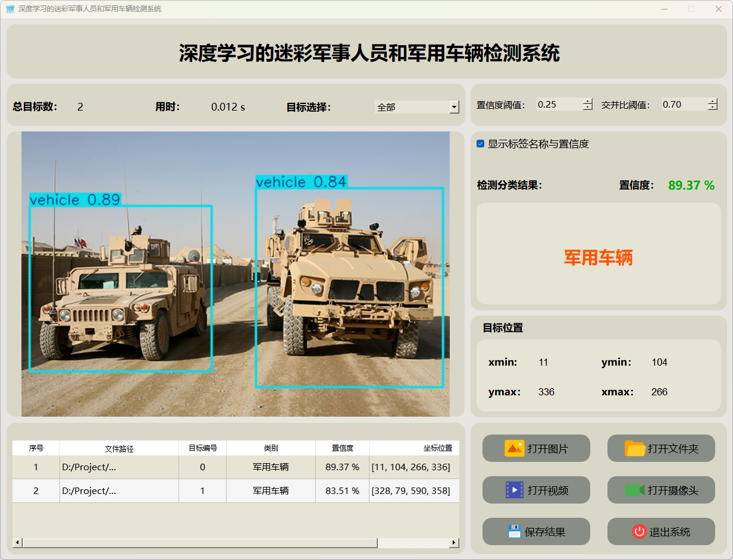733x560 pixels.
Task: Click coordinates cell [11, 104, 266, 336]
Action: [x=414, y=467]
